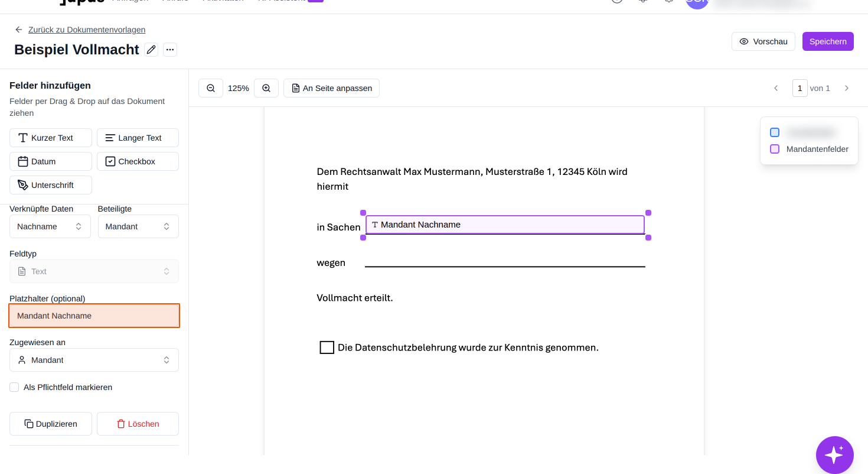Delete the field with Löschen
This screenshot has height=474, width=868.
coord(138,424)
